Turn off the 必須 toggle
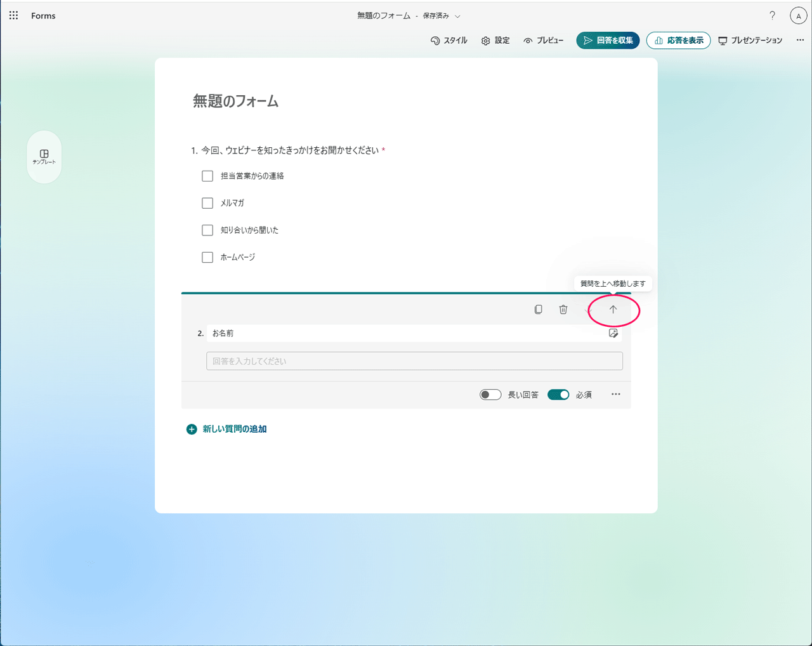Image resolution: width=812 pixels, height=646 pixels. (x=558, y=394)
